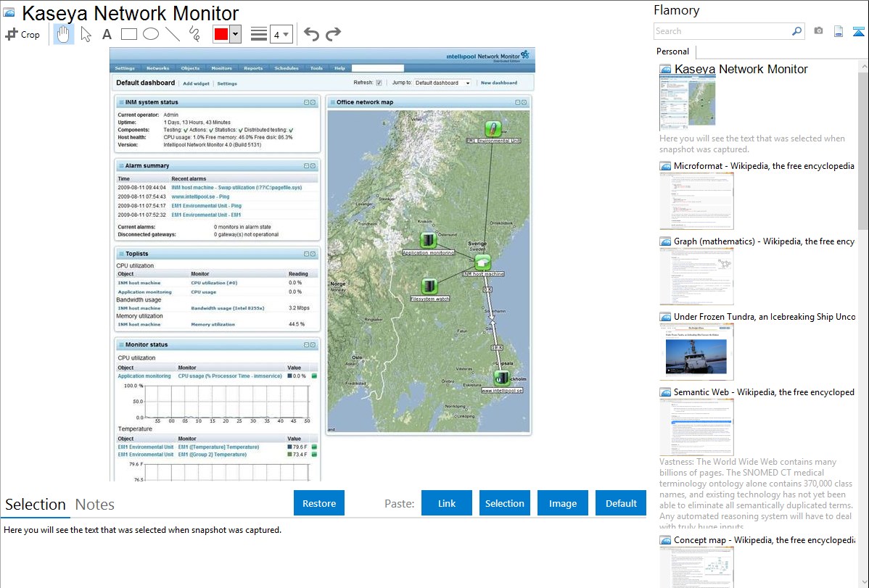Screen dimensions: 869x588
Task: Switch to the Notes tab
Action: [94, 505]
